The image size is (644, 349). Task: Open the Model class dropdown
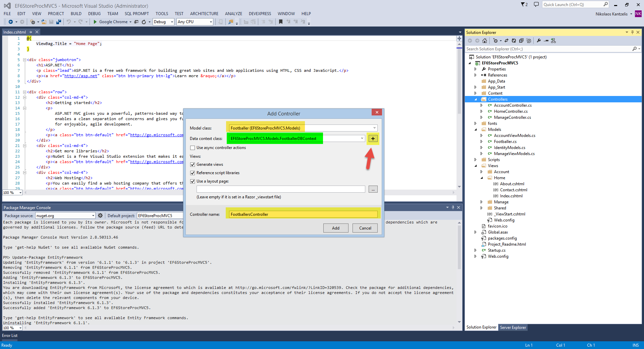[x=374, y=128]
